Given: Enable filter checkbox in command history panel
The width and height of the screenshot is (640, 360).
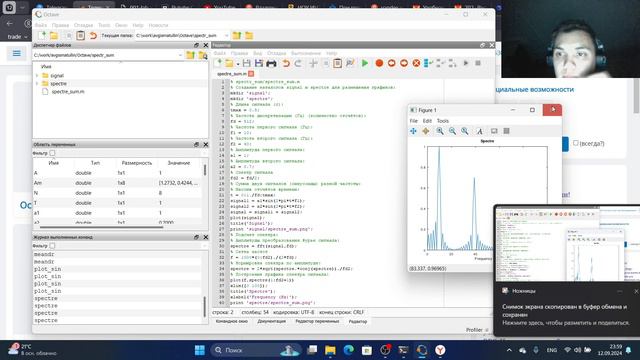Looking at the screenshot, I should point(52,246).
